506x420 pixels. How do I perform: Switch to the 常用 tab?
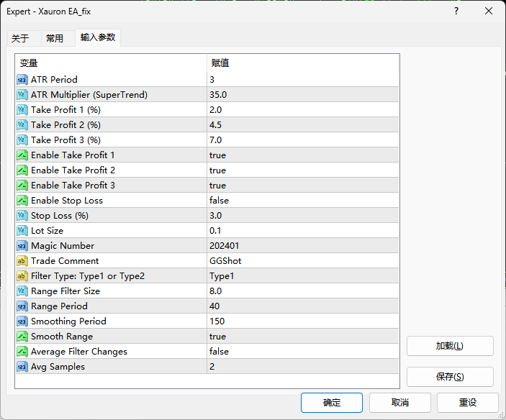[x=55, y=38]
